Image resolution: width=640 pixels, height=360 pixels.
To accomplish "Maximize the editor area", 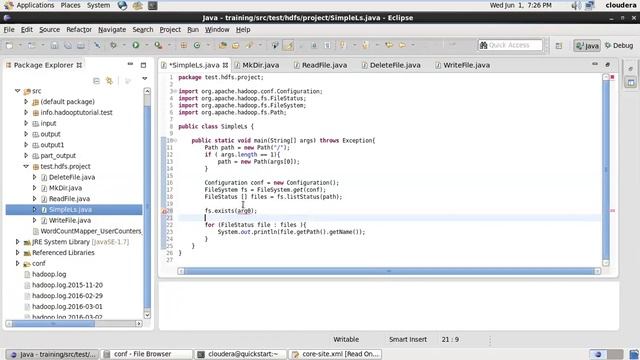I will (608, 64).
